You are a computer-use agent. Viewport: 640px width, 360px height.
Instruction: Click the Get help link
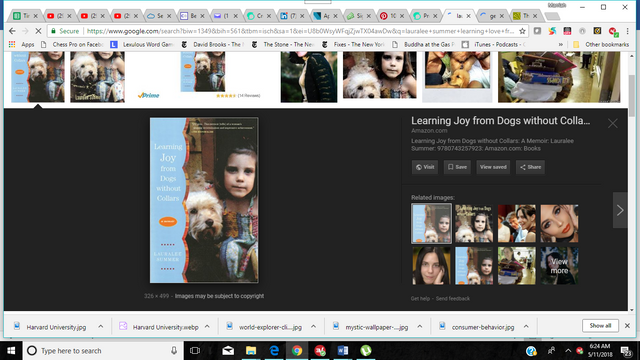click(x=420, y=299)
